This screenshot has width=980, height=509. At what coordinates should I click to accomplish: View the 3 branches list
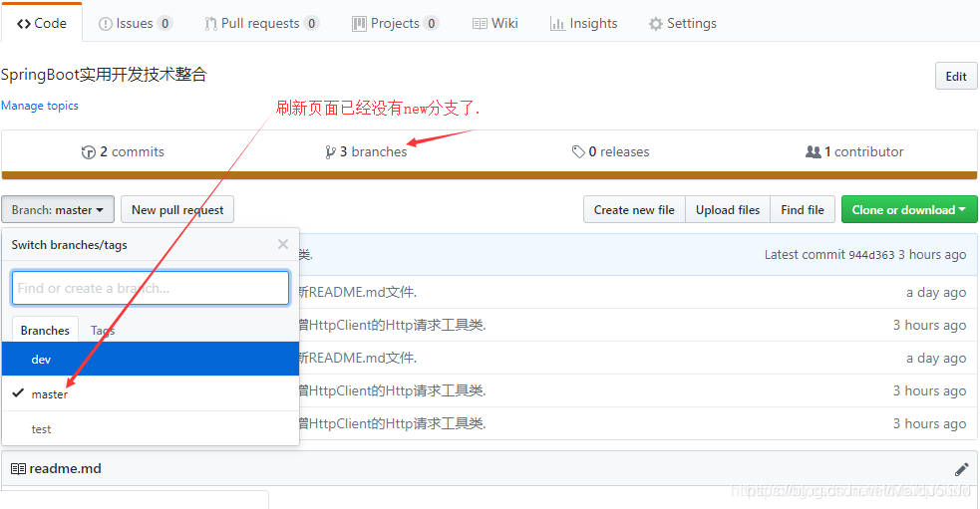(366, 151)
